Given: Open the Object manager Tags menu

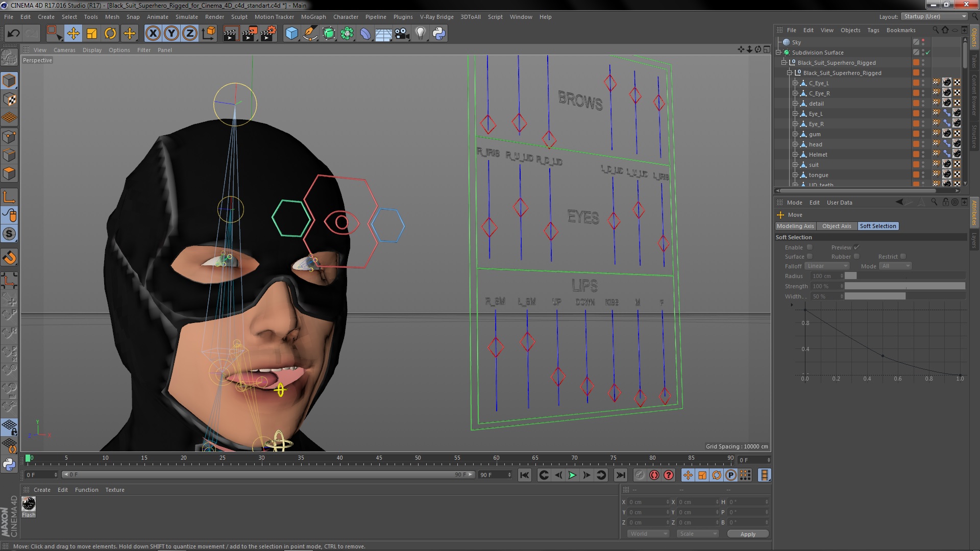Looking at the screenshot, I should pos(873,30).
